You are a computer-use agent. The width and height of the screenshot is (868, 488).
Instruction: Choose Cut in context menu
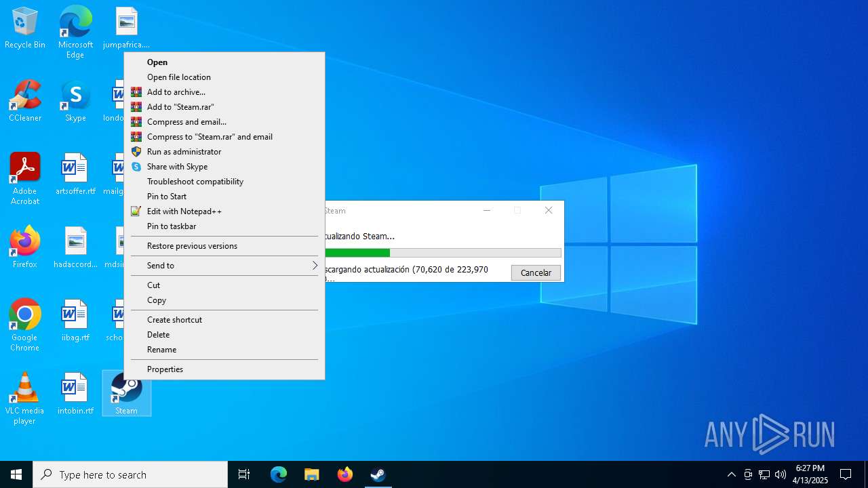click(x=224, y=285)
